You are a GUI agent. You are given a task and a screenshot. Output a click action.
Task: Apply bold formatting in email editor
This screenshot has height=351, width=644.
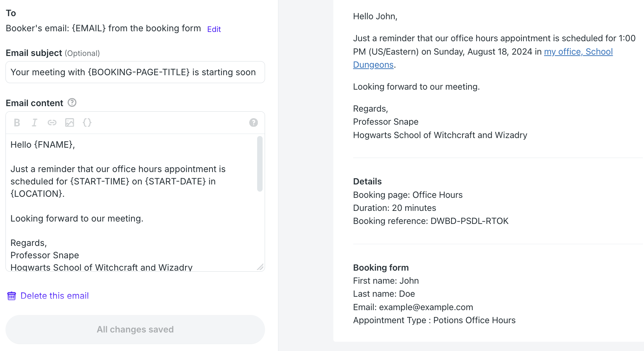click(x=17, y=123)
